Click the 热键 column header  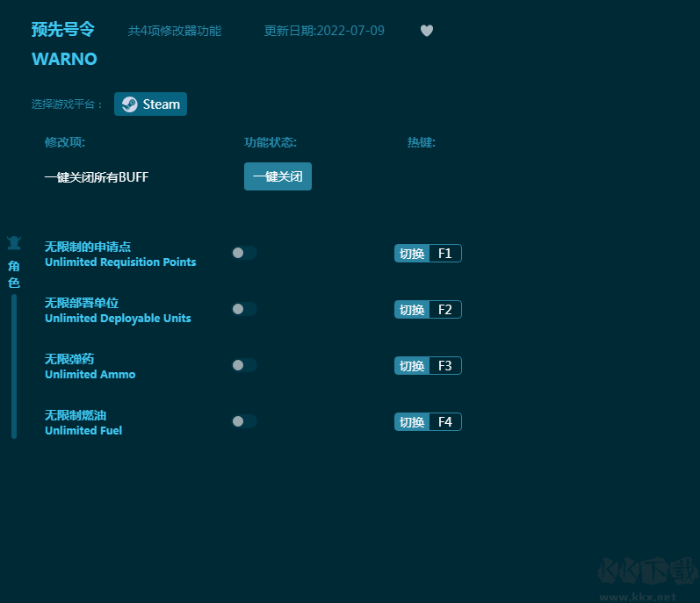[422, 142]
